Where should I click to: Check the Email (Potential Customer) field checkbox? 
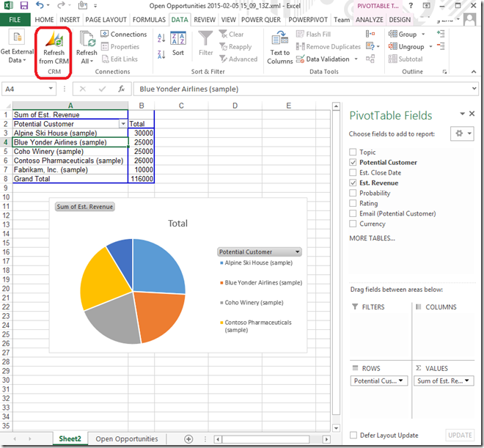pos(353,213)
